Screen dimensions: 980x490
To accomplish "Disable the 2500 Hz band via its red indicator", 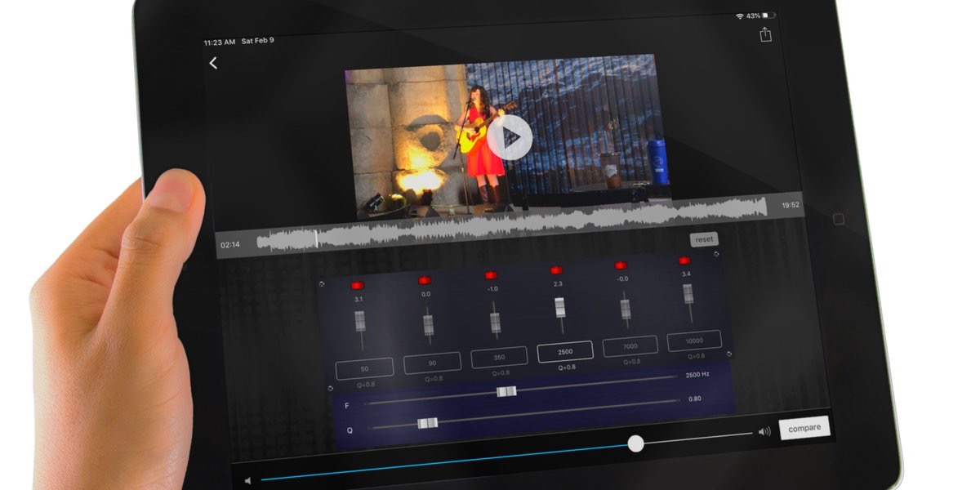I will 556,269.
